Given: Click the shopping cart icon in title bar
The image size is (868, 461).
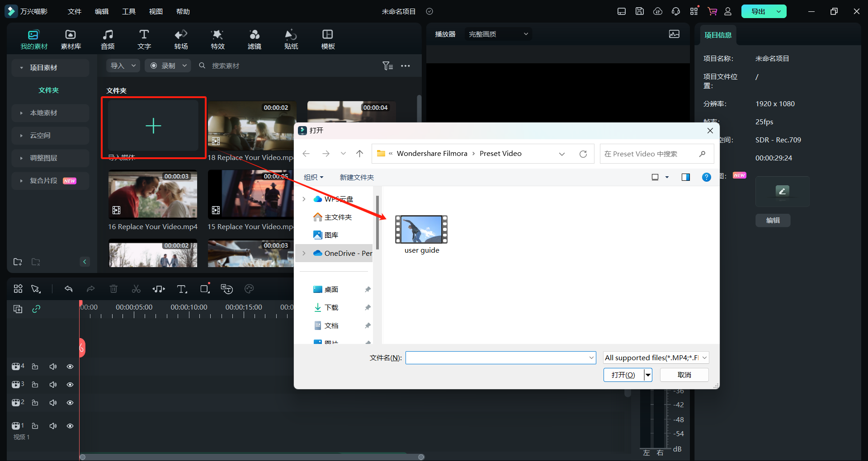Looking at the screenshot, I should [712, 11].
